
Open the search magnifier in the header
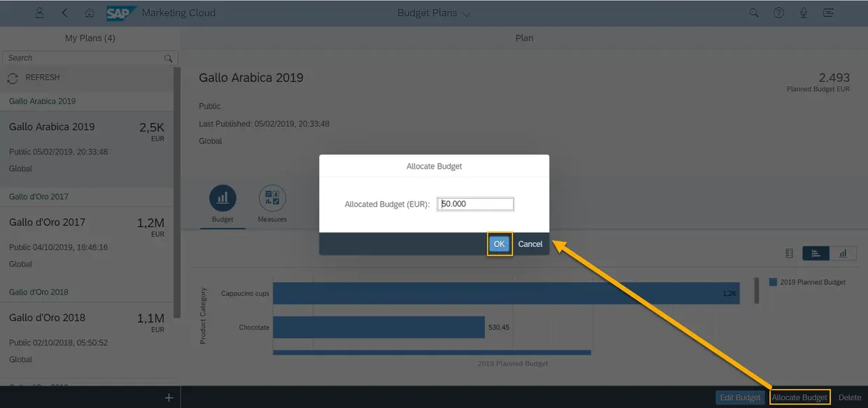pos(754,13)
